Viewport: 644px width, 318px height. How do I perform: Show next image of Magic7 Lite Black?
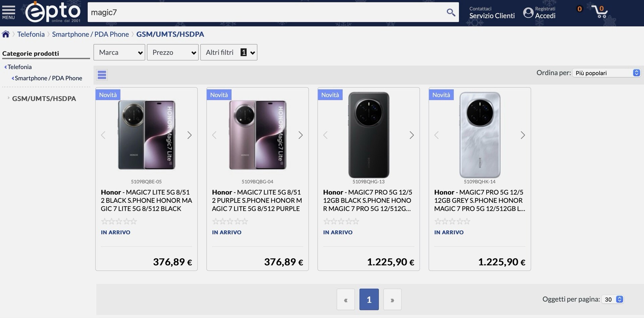pos(190,135)
